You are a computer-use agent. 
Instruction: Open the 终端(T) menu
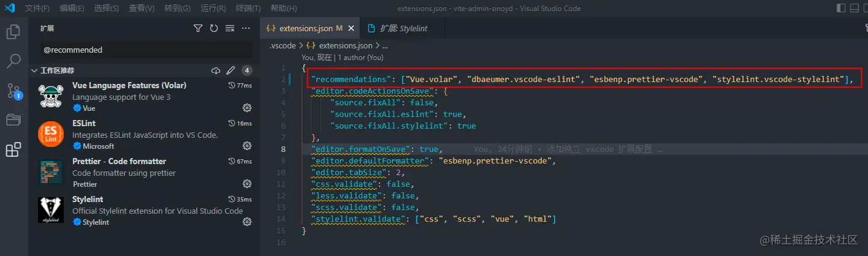[x=248, y=9]
